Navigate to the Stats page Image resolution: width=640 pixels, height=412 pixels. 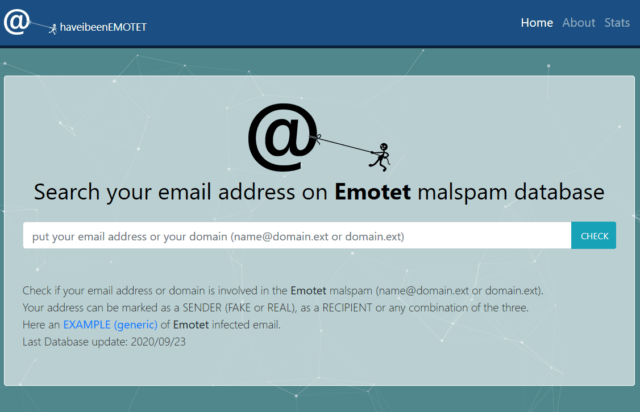[x=617, y=23]
